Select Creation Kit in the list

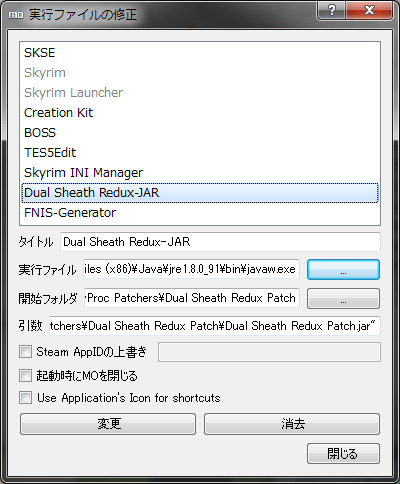[x=200, y=113]
